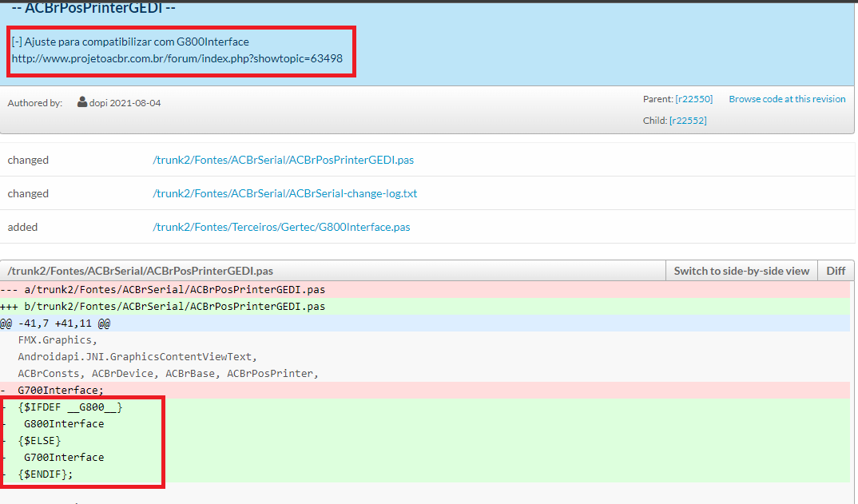Click the diff file path header
The image size is (858, 504).
point(141,271)
